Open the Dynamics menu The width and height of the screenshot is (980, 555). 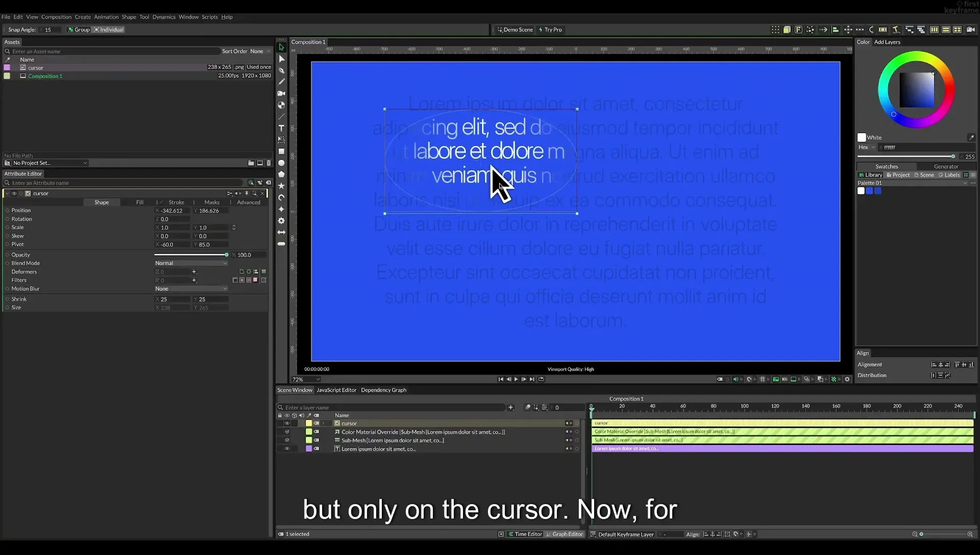point(164,17)
